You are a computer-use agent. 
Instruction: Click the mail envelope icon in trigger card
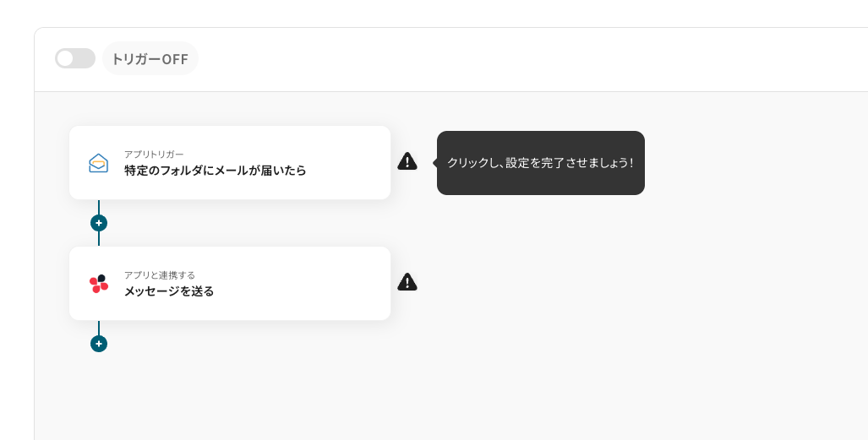click(x=99, y=163)
